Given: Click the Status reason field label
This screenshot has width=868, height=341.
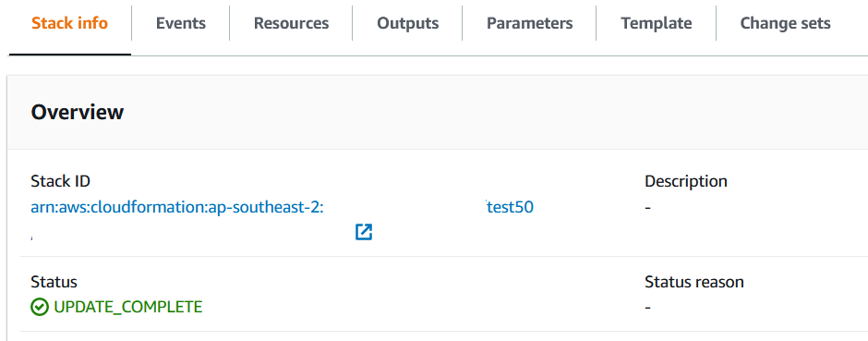Looking at the screenshot, I should [x=694, y=282].
